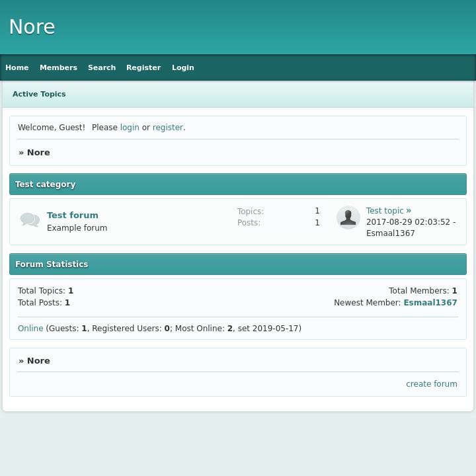
Task: Follow the register link in welcome message
Action: pyautogui.click(x=167, y=128)
